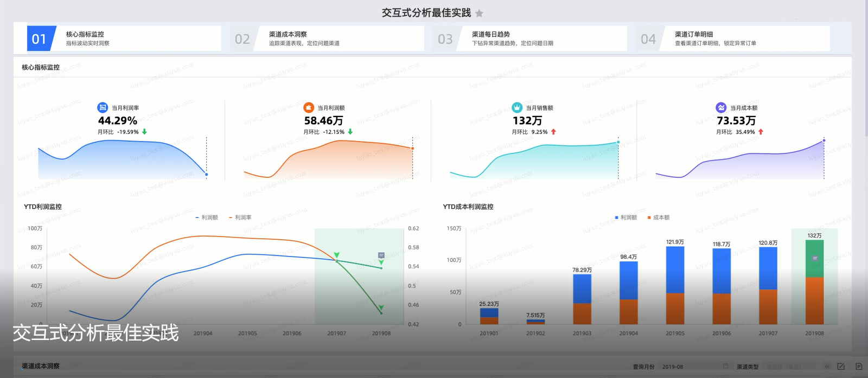Viewport: 868px width, 378px height.
Task: Click the teal 当月销售额 crown icon
Action: pos(517,107)
